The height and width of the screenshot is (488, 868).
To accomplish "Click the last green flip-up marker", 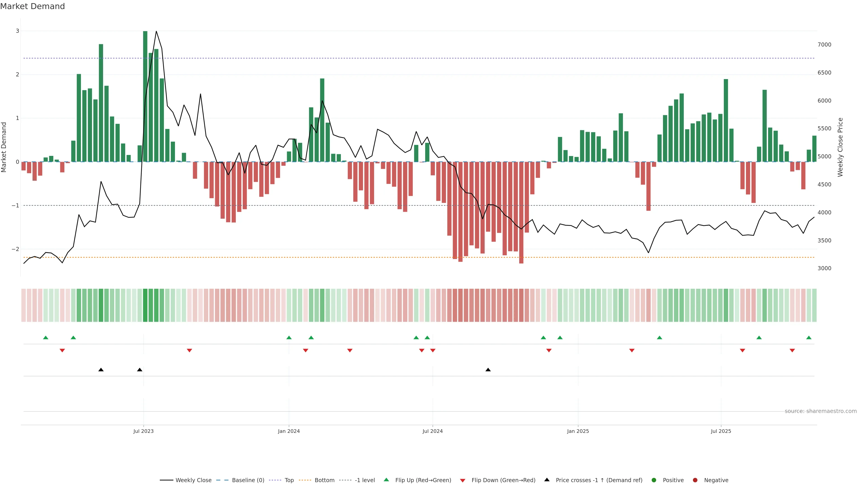I will (x=809, y=338).
